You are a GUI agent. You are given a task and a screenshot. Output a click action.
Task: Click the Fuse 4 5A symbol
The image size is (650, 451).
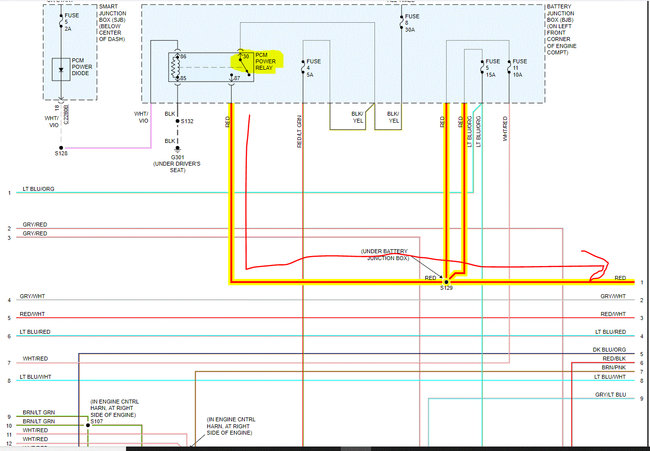click(303, 67)
